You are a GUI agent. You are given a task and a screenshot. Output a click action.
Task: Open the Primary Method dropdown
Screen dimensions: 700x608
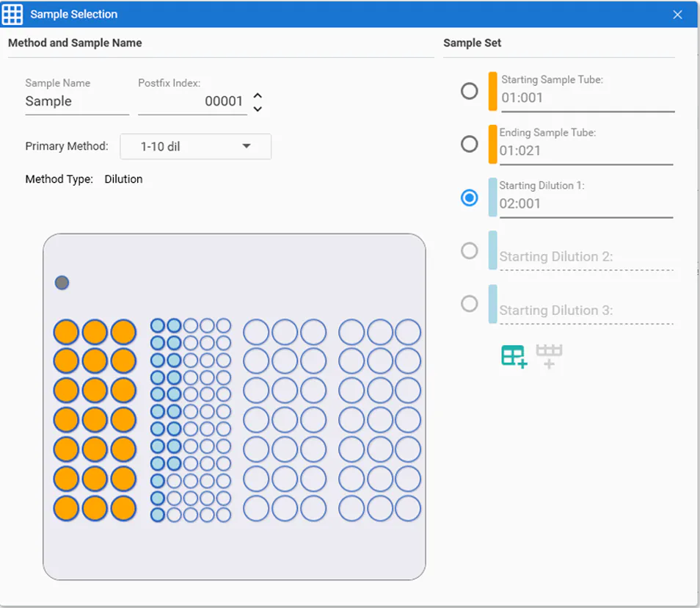[195, 146]
